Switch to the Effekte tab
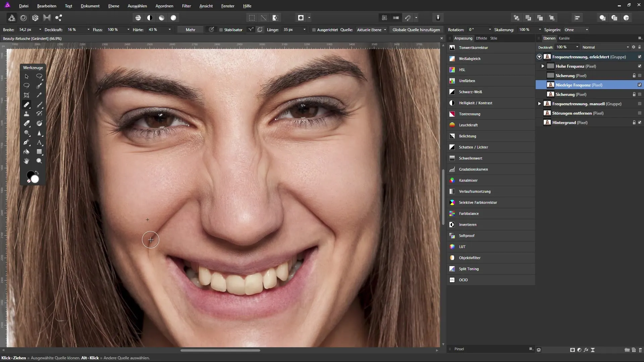This screenshot has width=644, height=362. (x=481, y=38)
